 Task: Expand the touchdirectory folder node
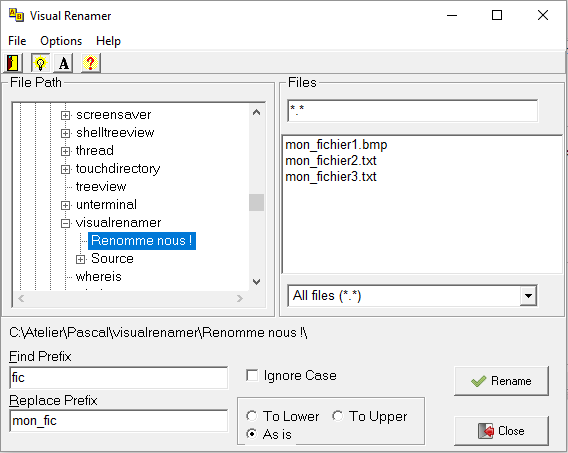point(65,169)
